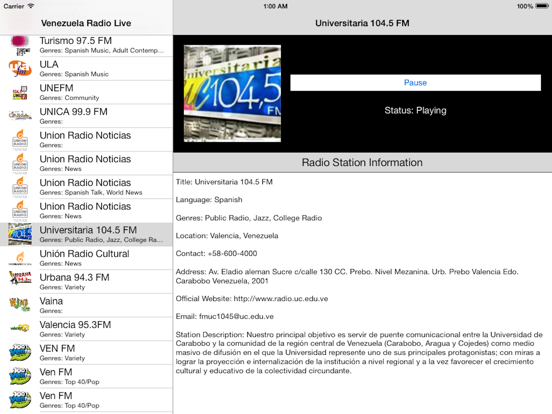Viewport: 552px width, 414px height.
Task: Click the VEN FM Variety station logo
Action: [x=20, y=352]
